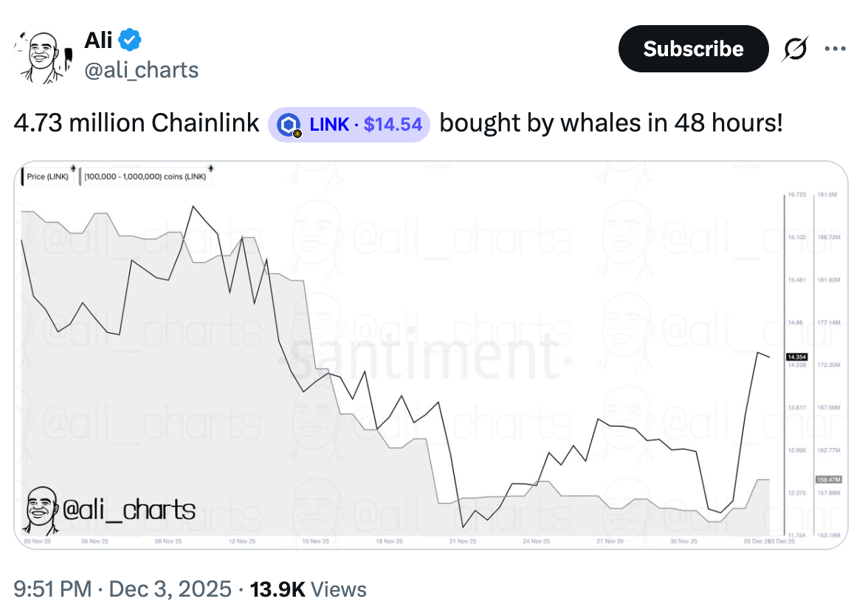Click the 21 Nov 25 date on x-axis

click(x=463, y=541)
